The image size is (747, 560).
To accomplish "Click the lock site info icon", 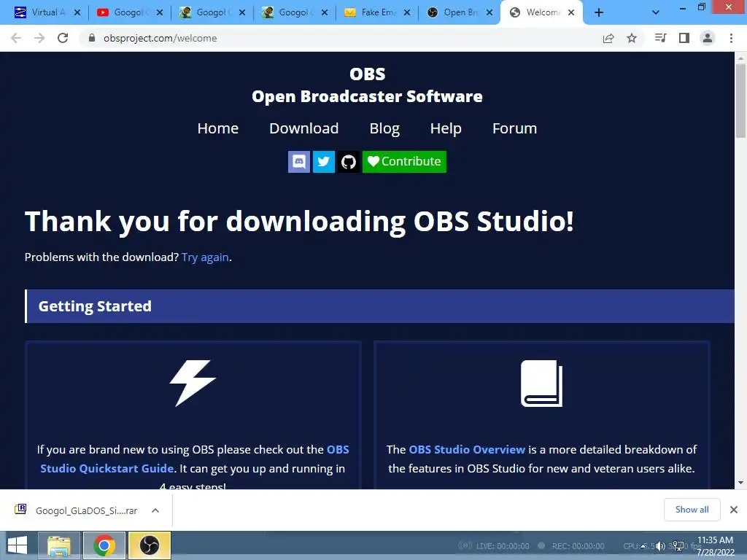I will 91,38.
